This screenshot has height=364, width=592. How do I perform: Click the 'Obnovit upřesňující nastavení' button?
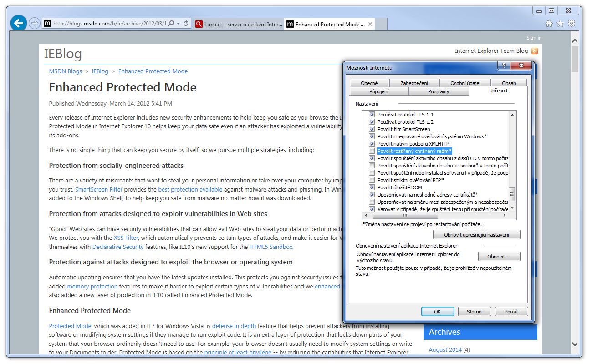pyautogui.click(x=476, y=235)
